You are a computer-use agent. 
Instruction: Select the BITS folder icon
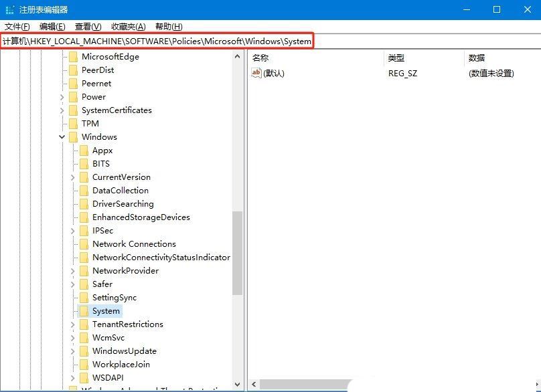pyautogui.click(x=84, y=164)
